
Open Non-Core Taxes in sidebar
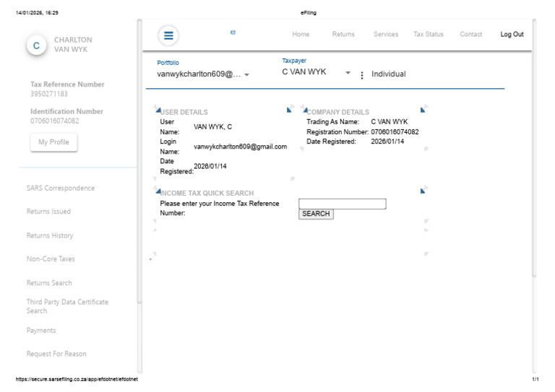coord(51,258)
